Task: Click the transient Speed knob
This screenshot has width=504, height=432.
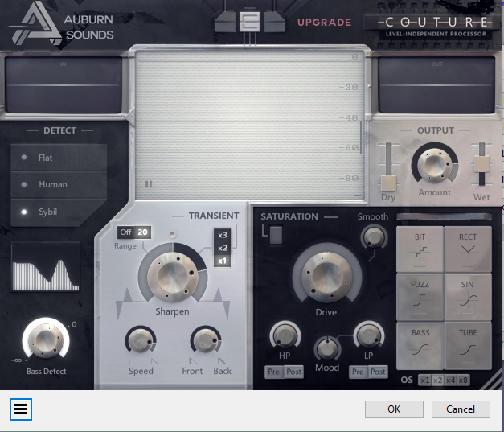Action: pyautogui.click(x=141, y=340)
